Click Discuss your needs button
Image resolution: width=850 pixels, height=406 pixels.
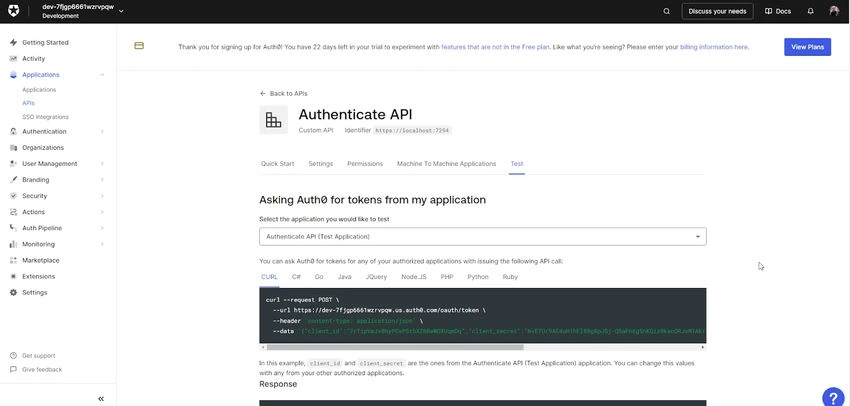point(717,11)
